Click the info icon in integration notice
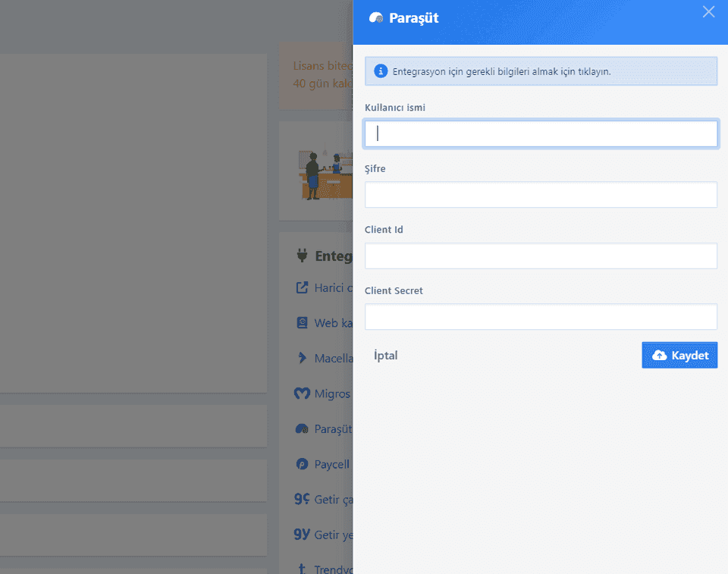728x574 pixels. pyautogui.click(x=381, y=71)
